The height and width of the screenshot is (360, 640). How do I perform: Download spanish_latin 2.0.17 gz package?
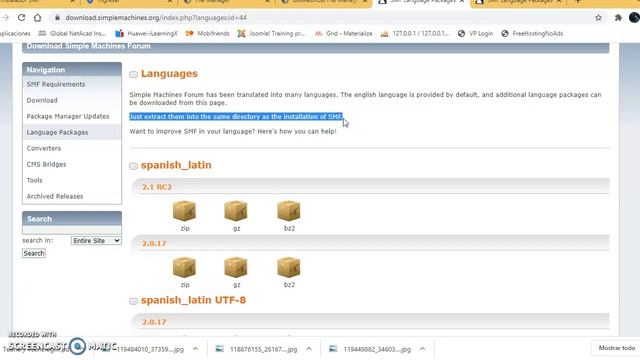click(236, 267)
